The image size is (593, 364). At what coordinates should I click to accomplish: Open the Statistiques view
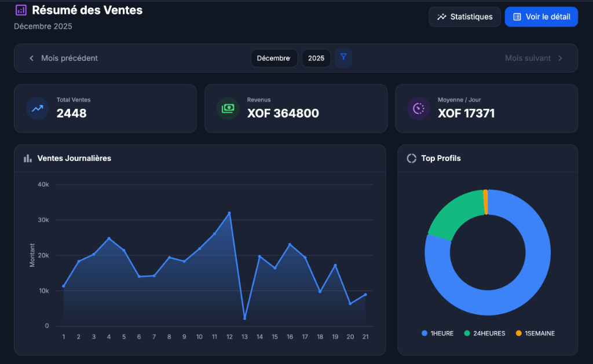(x=464, y=17)
